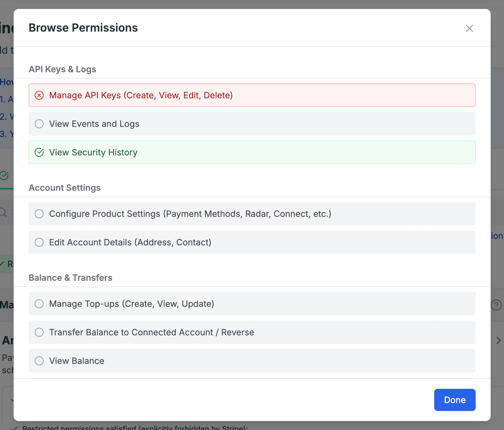The width and height of the screenshot is (504, 430).
Task: Click the green check icon on View Security History
Action: click(x=39, y=152)
